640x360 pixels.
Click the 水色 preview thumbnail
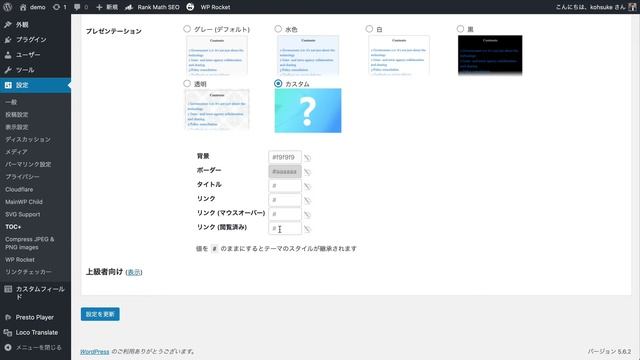[x=308, y=56]
